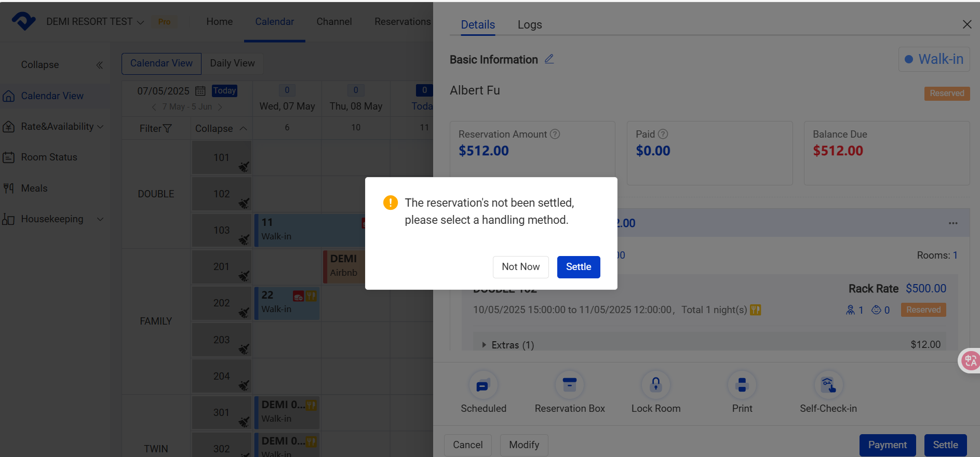Viewport: 980px width, 457px height.
Task: Click the Scheduled icon
Action: click(483, 386)
